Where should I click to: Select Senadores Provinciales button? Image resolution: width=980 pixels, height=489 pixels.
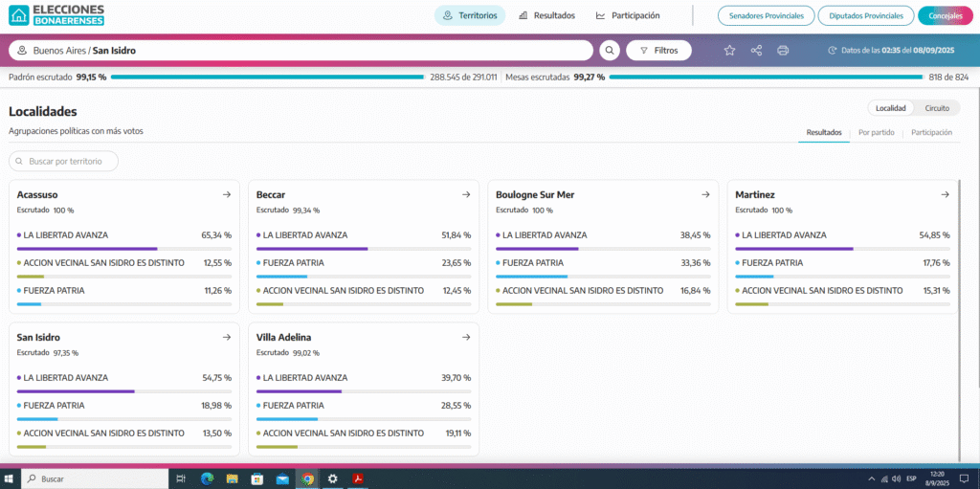[x=766, y=15]
